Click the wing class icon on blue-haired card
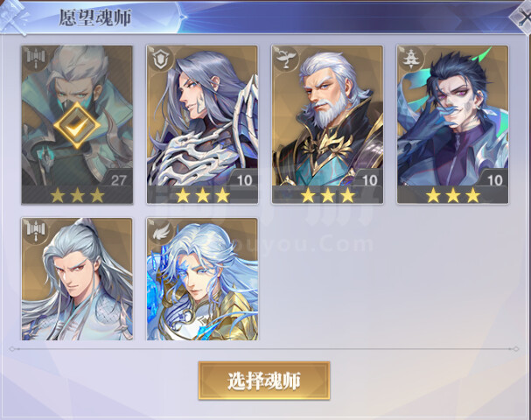The image size is (531, 420). pos(160,231)
